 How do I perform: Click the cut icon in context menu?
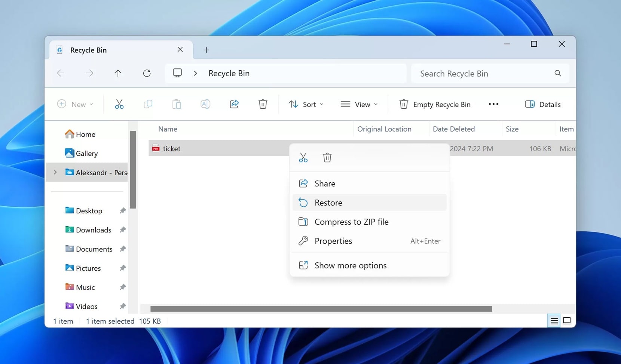pyautogui.click(x=303, y=158)
